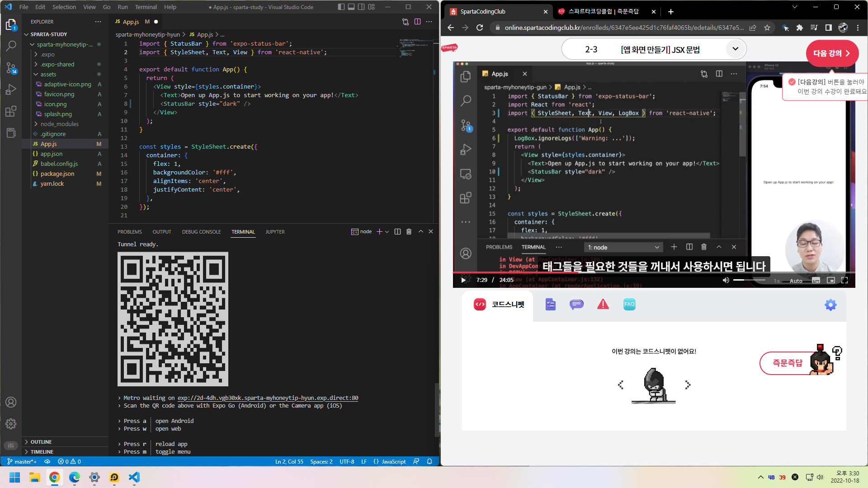868x488 pixels.
Task: Mute the lecture video volume
Action: point(726,280)
